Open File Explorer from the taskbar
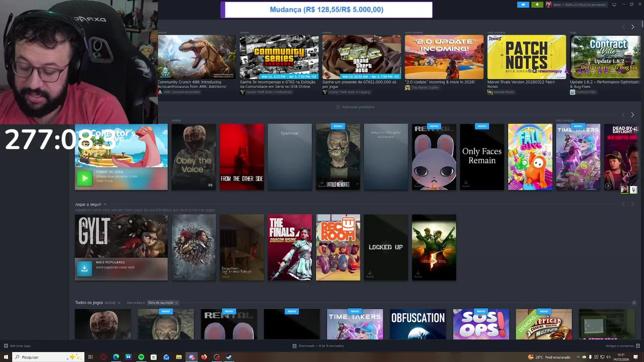This screenshot has height=362, width=644. coord(179,357)
